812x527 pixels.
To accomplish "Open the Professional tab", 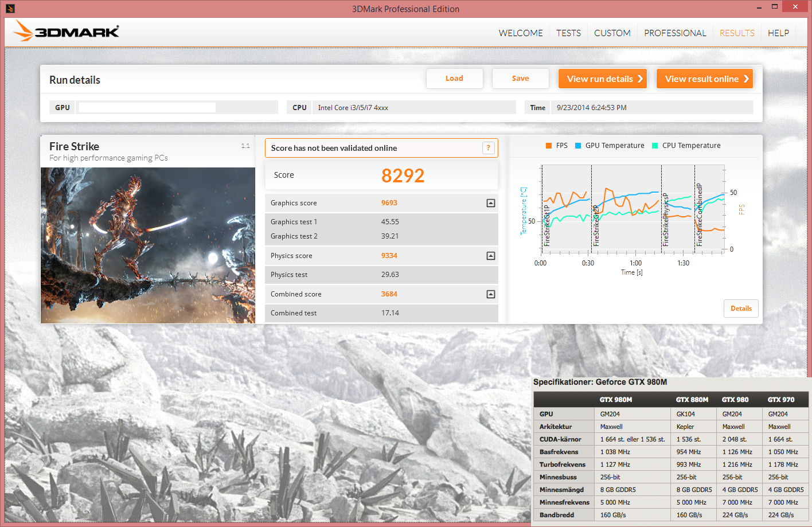I will 675,33.
